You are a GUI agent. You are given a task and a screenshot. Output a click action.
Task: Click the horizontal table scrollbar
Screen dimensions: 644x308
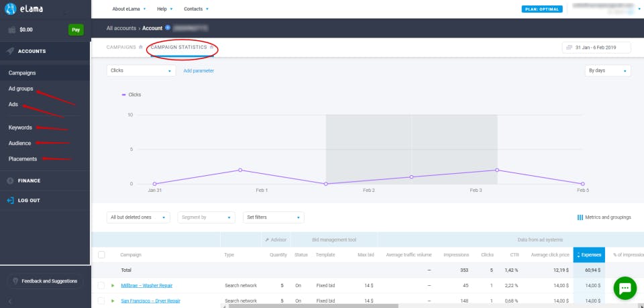click(x=313, y=306)
